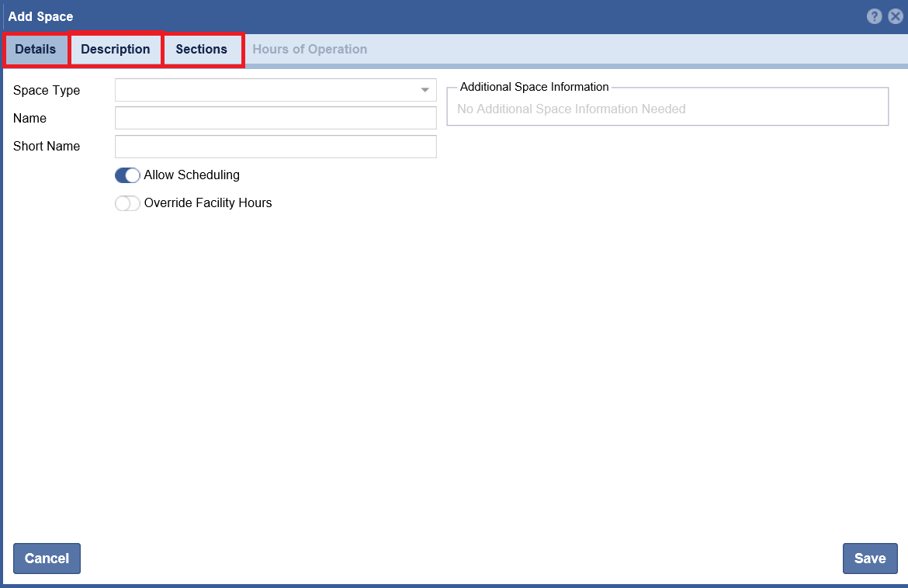Click the Override Facility Hours label text
The height and width of the screenshot is (588, 908).
(208, 203)
